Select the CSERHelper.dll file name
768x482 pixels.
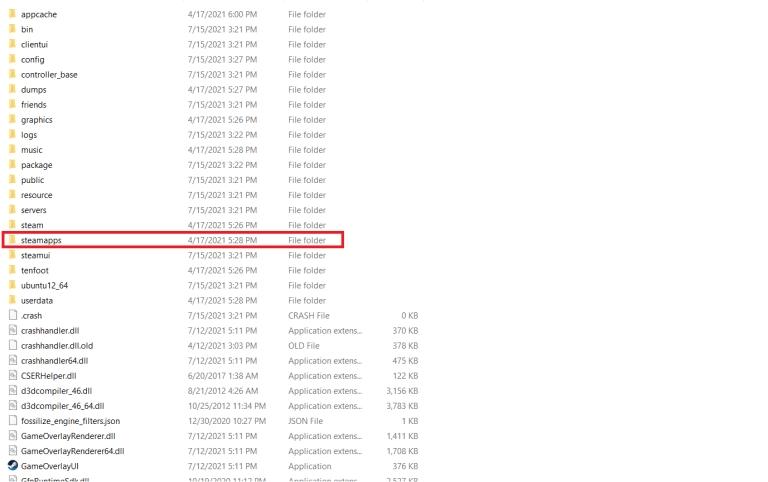(48, 376)
